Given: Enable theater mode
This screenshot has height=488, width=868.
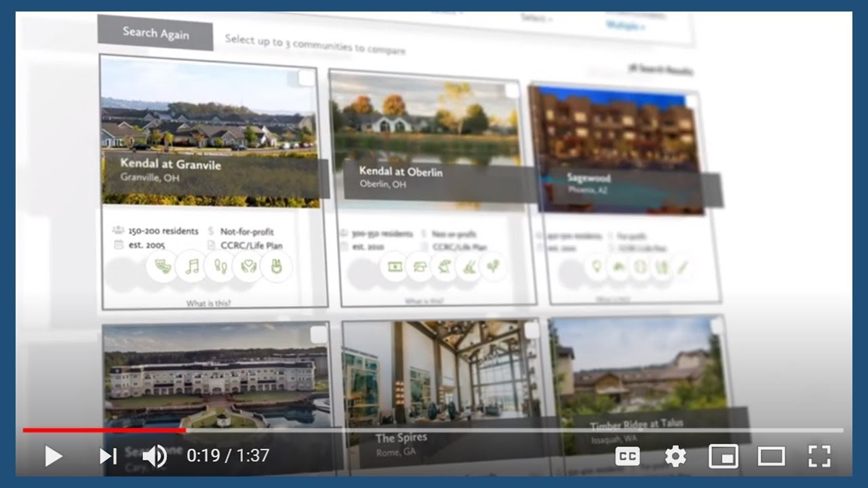Looking at the screenshot, I should pos(771,456).
